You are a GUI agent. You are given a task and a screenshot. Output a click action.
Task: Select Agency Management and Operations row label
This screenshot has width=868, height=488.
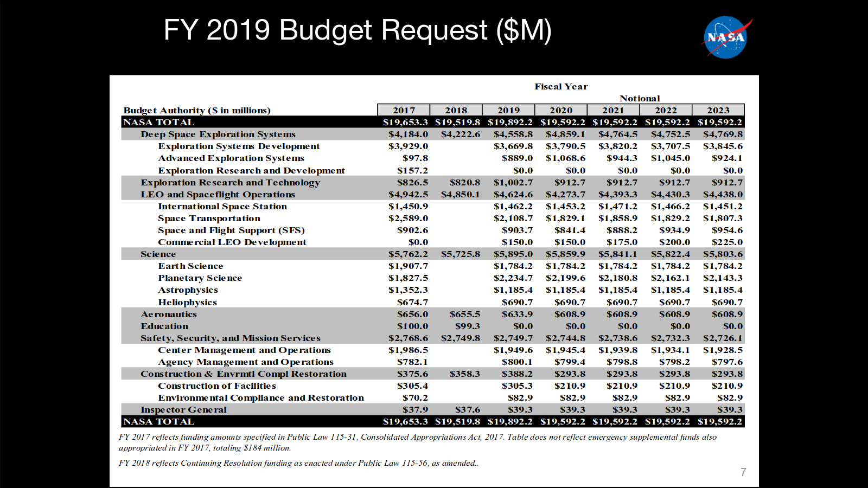pyautogui.click(x=246, y=362)
